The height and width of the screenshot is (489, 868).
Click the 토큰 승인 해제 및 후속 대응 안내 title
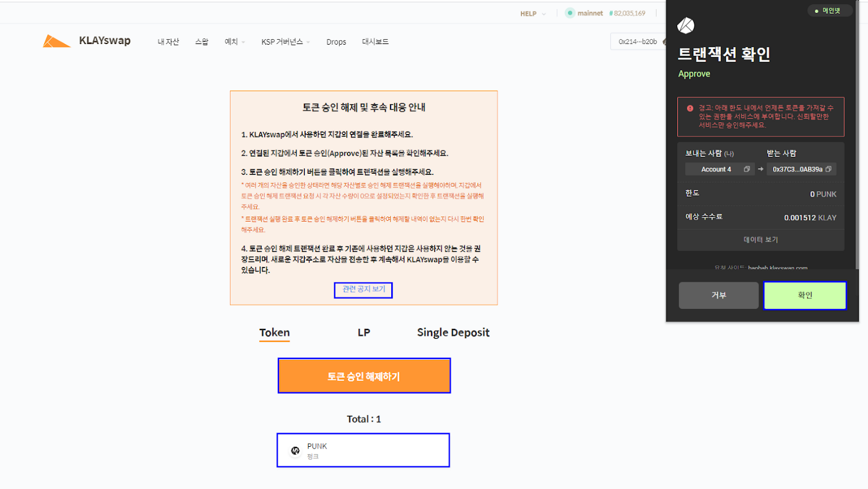364,107
